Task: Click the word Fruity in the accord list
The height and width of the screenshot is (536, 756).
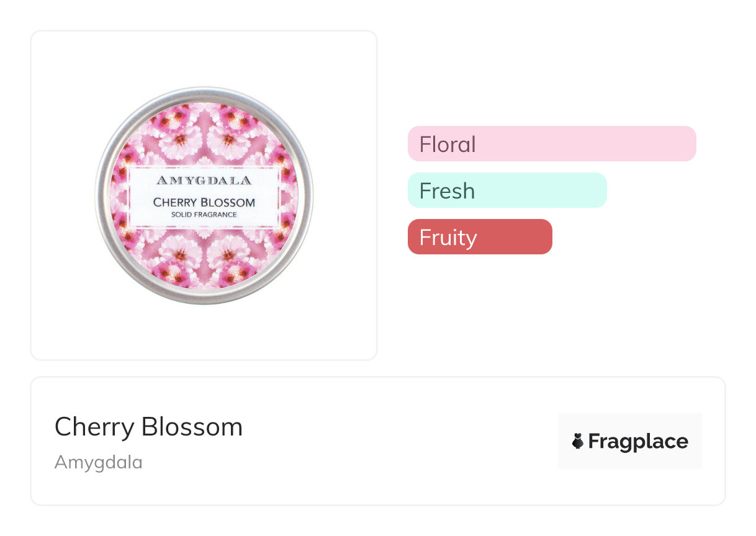Action: click(448, 238)
